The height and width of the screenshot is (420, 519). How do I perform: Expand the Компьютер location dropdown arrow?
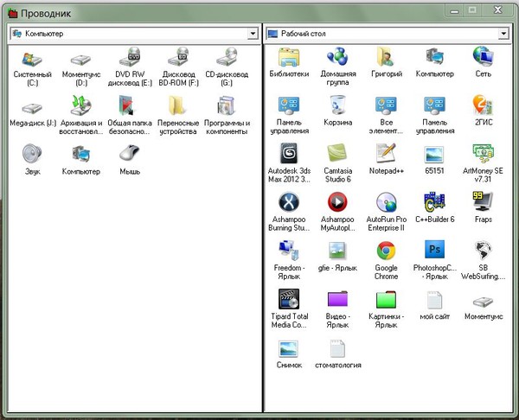click(253, 33)
